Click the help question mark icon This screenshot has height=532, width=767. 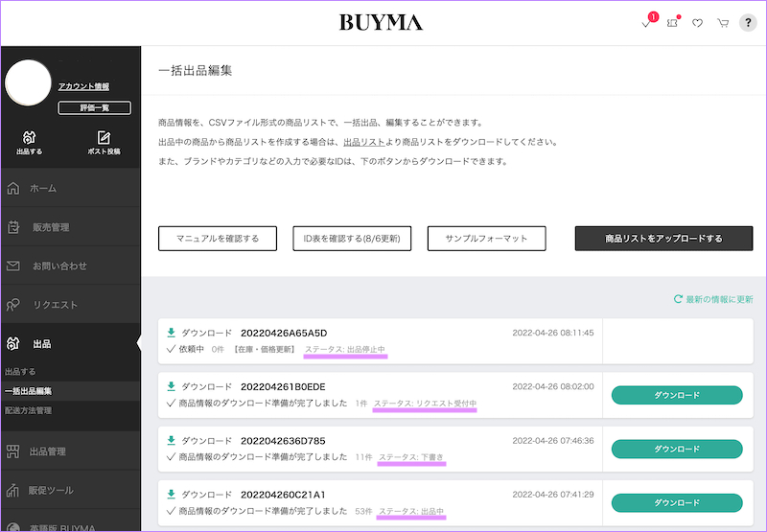pos(748,23)
